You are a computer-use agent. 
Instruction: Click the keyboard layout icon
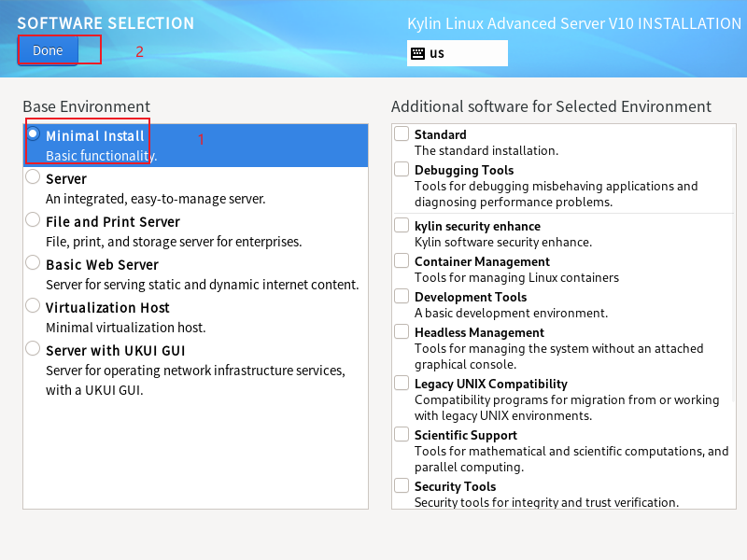click(417, 53)
